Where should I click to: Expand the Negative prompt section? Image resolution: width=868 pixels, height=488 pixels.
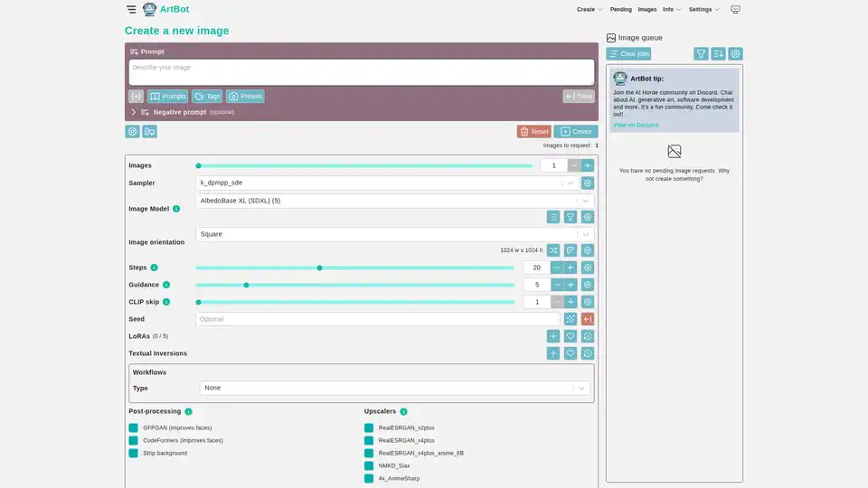point(134,112)
